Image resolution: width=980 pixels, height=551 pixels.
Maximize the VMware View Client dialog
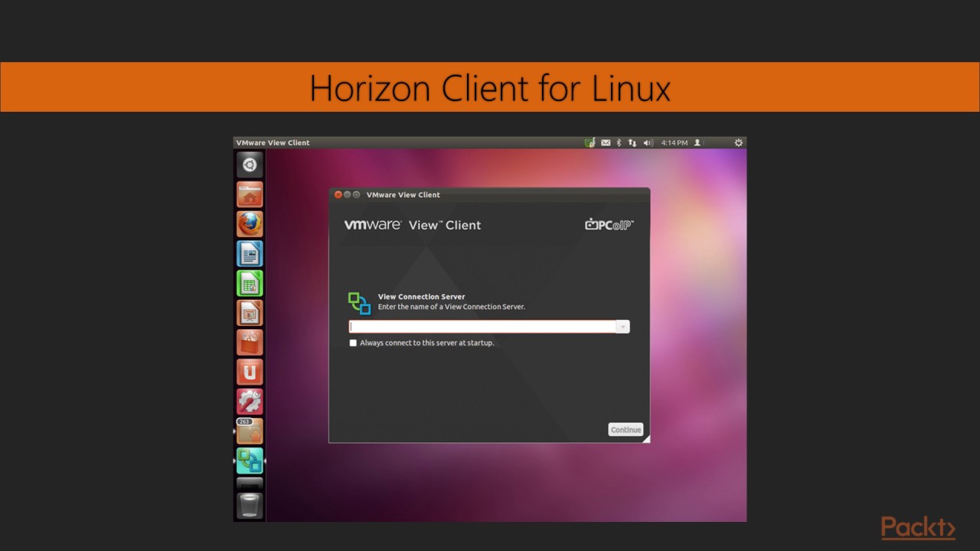[x=357, y=194]
